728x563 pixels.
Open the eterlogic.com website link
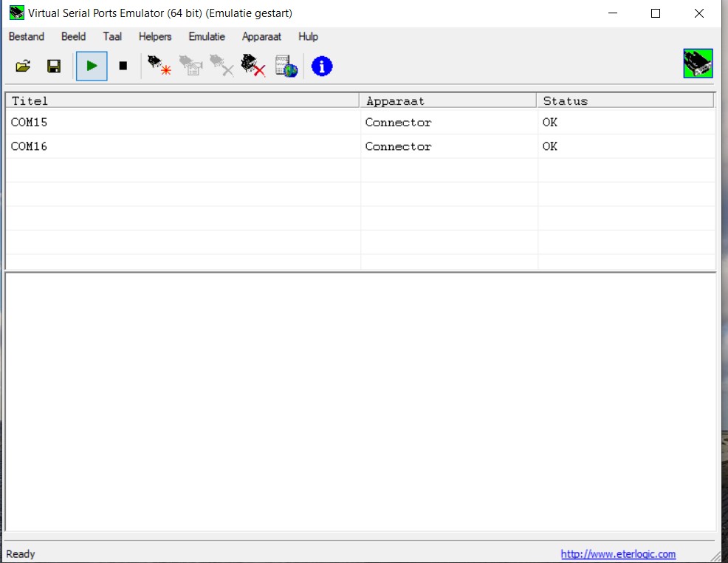[x=618, y=554]
